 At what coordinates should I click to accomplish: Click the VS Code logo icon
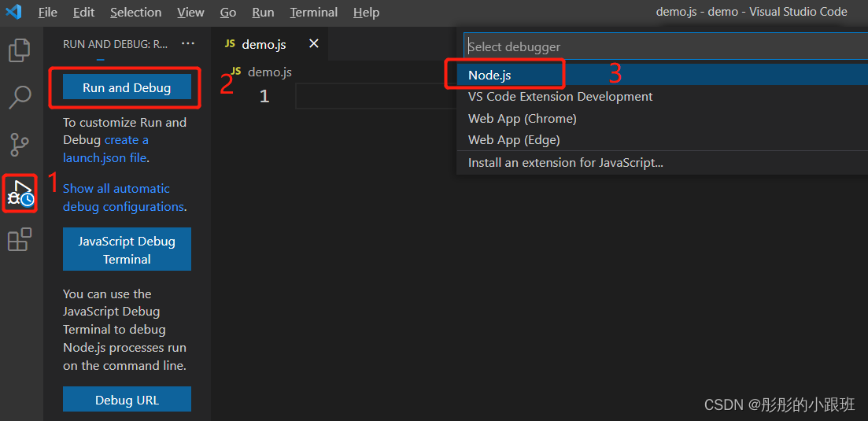tap(13, 12)
